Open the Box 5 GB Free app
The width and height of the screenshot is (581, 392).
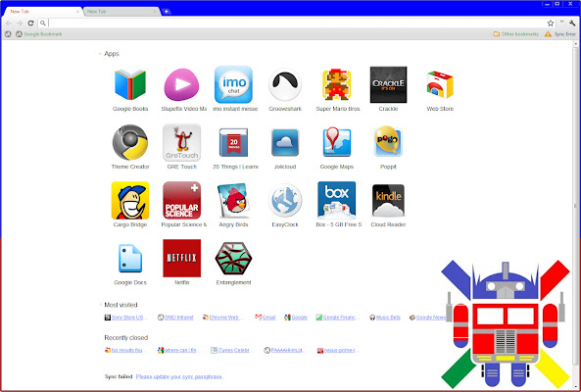(x=336, y=201)
